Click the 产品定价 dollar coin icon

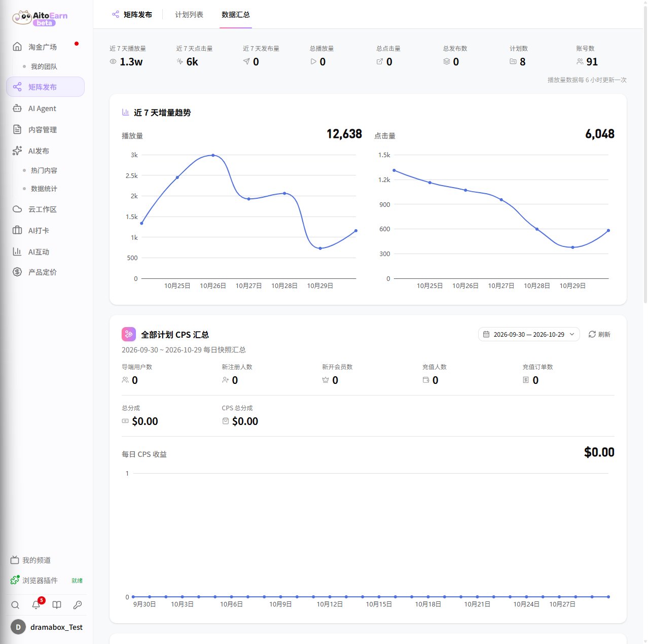pos(17,272)
